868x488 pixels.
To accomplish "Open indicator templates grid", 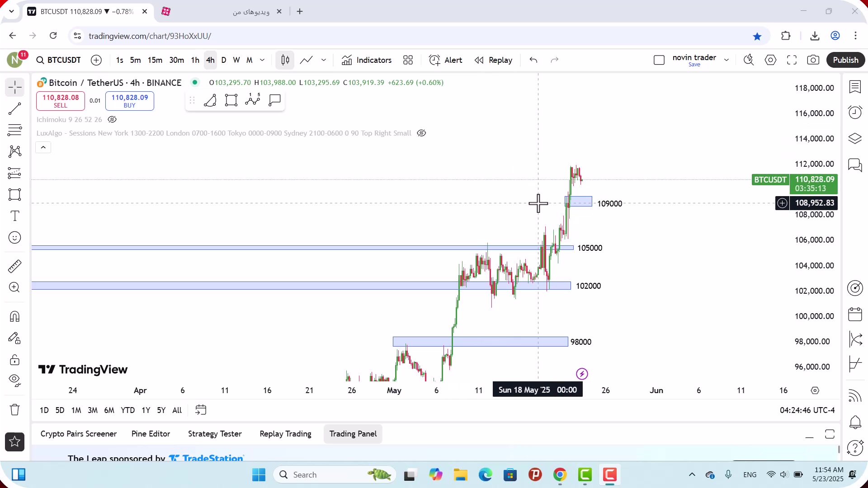I will pyautogui.click(x=408, y=60).
